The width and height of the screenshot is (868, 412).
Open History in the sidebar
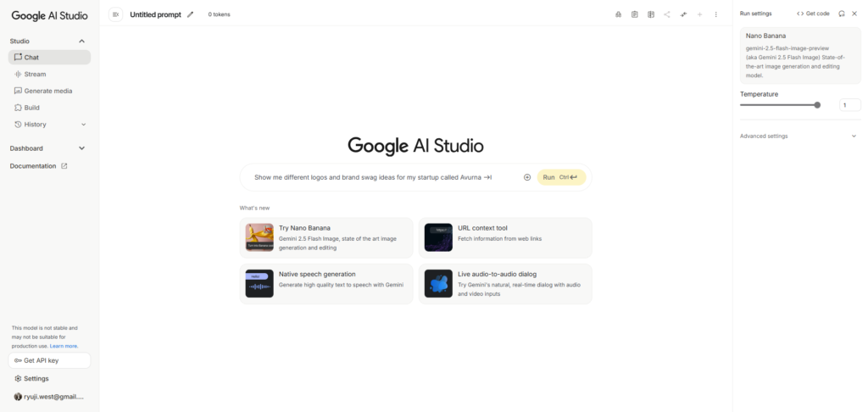pyautogui.click(x=49, y=125)
